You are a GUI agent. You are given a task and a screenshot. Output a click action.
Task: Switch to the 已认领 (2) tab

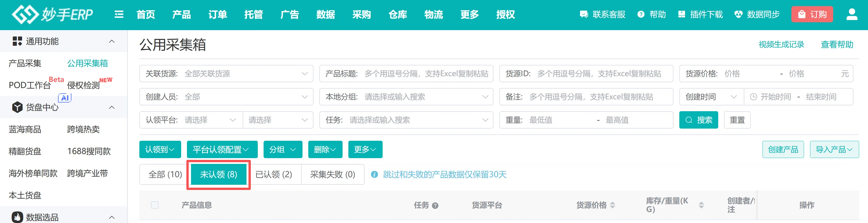coord(273,175)
